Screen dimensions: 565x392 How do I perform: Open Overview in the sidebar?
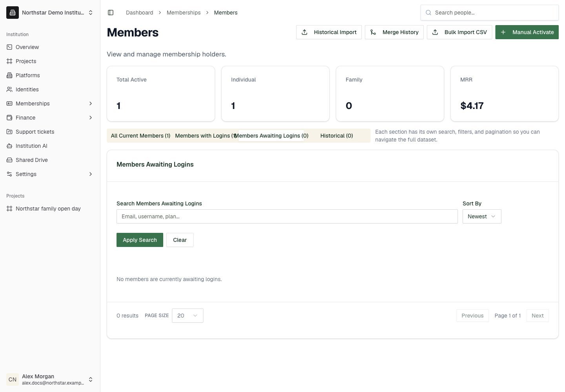[50, 47]
